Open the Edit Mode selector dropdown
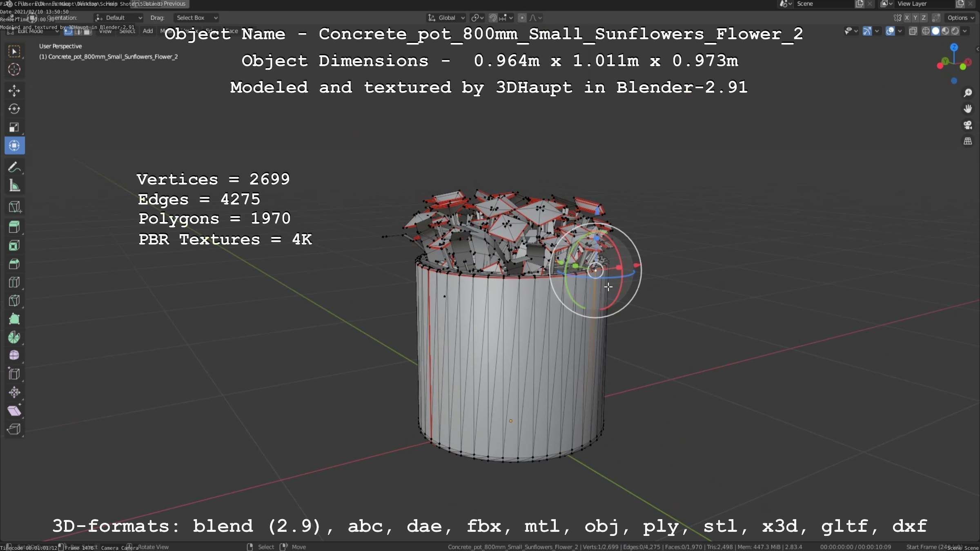 33,31
